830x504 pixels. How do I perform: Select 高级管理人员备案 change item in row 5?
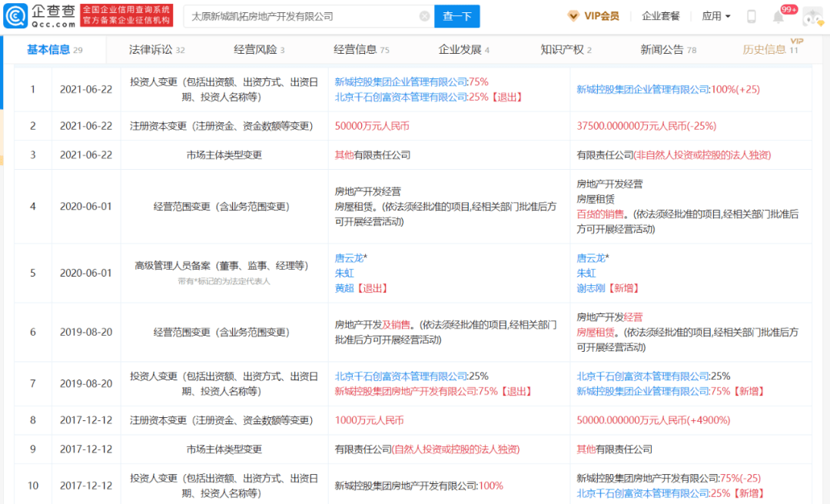224,266
